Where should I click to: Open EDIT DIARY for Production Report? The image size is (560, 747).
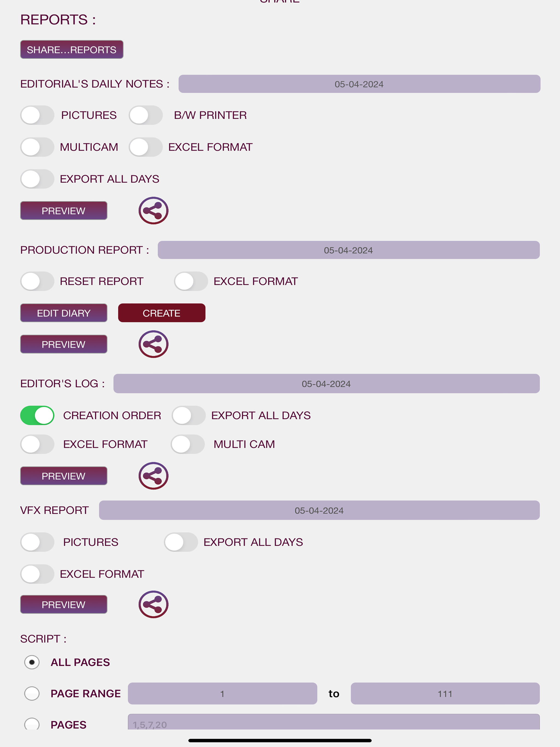63,313
